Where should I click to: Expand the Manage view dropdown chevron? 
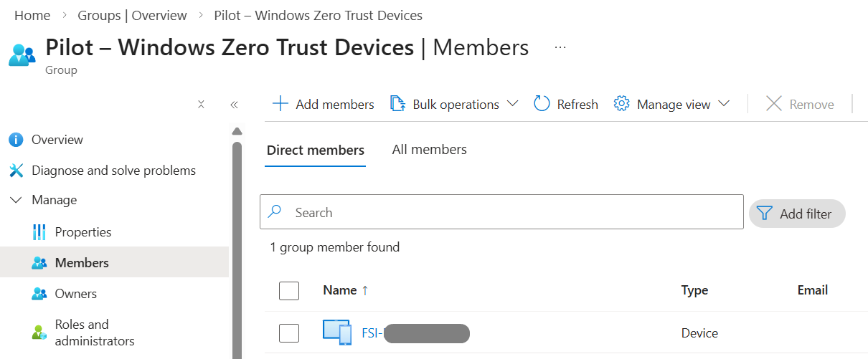coord(723,104)
